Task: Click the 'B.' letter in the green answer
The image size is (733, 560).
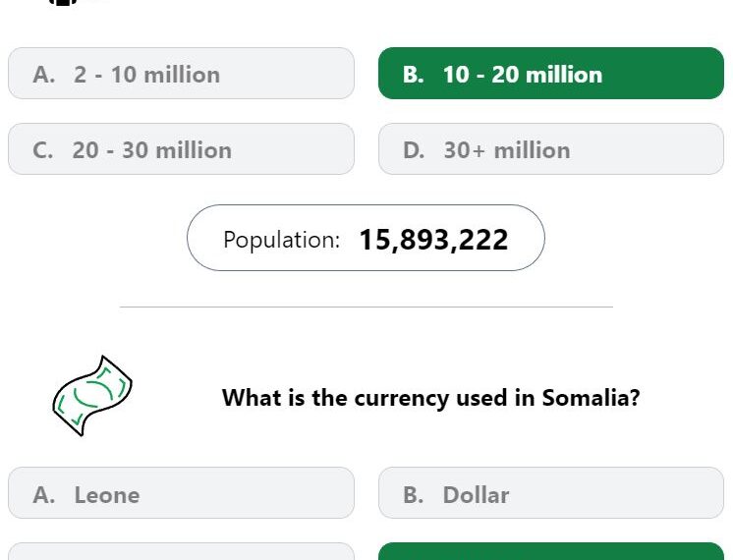Action: point(414,75)
